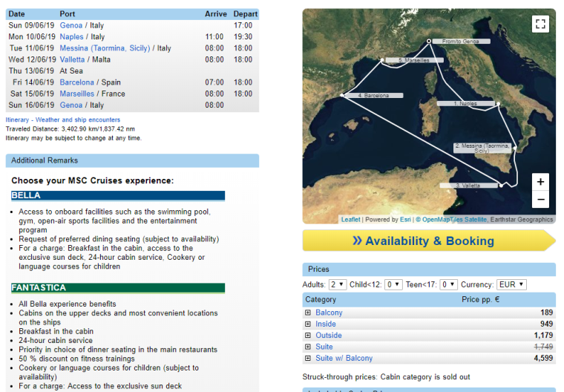The width and height of the screenshot is (564, 392).
Task: Click the 189 Balcony price
Action: (546, 313)
